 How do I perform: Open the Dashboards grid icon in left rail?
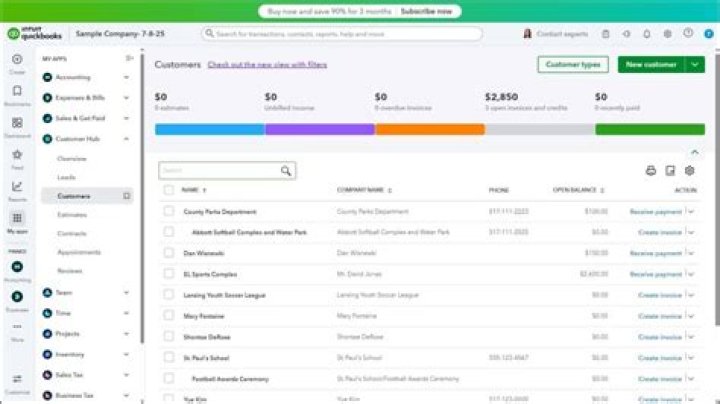click(17, 123)
